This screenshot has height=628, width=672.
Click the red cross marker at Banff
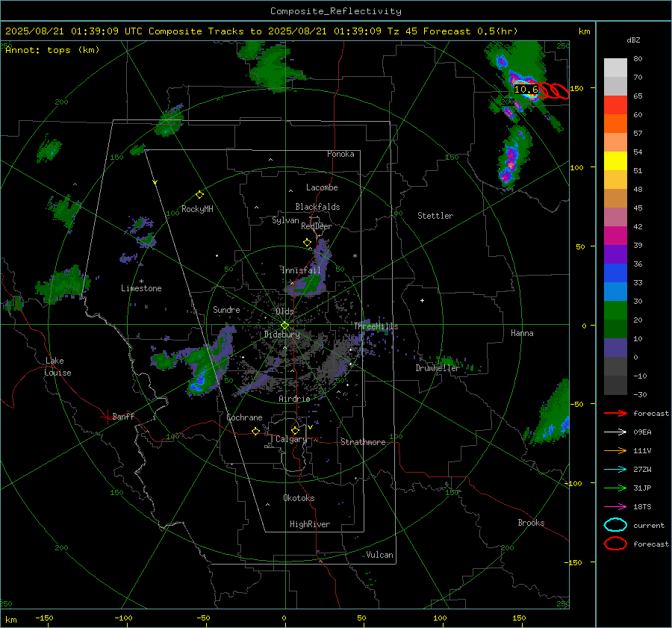click(107, 417)
